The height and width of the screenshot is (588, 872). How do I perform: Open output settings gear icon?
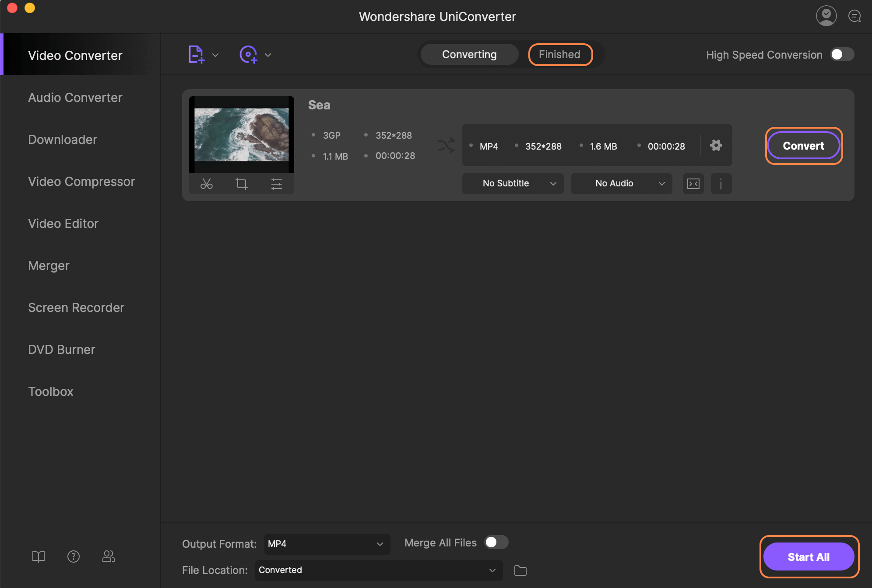pos(716,145)
